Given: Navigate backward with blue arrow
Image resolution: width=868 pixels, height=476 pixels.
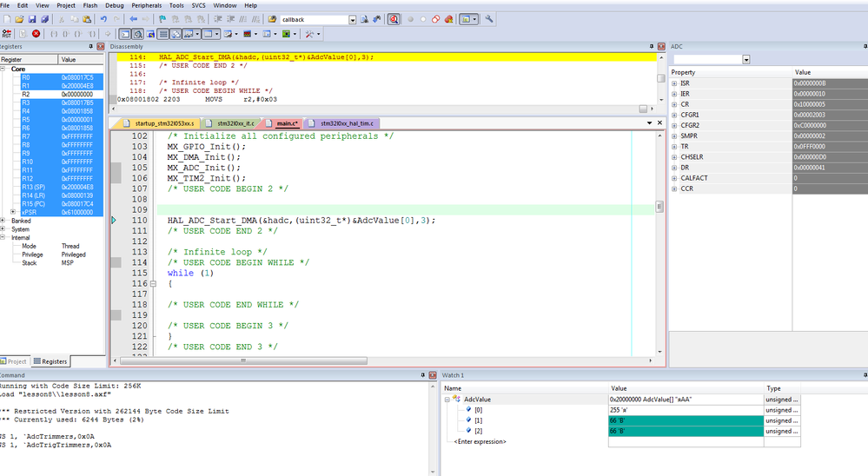Looking at the screenshot, I should coord(134,19).
